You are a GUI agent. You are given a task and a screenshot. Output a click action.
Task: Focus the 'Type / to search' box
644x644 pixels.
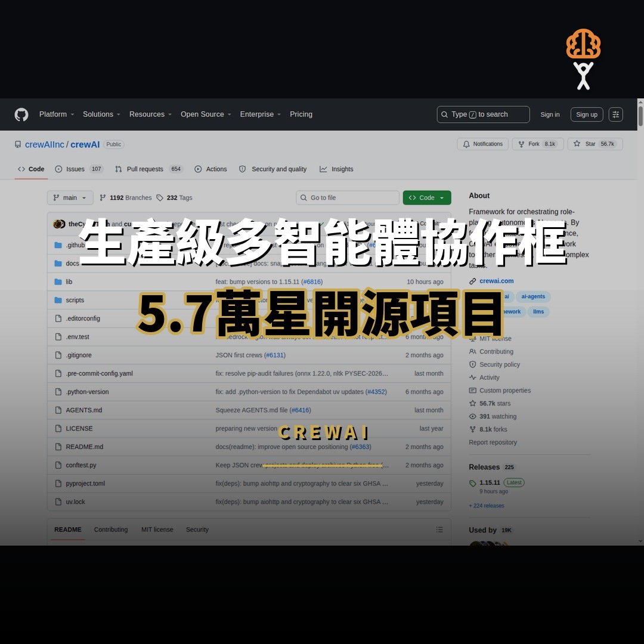point(483,114)
